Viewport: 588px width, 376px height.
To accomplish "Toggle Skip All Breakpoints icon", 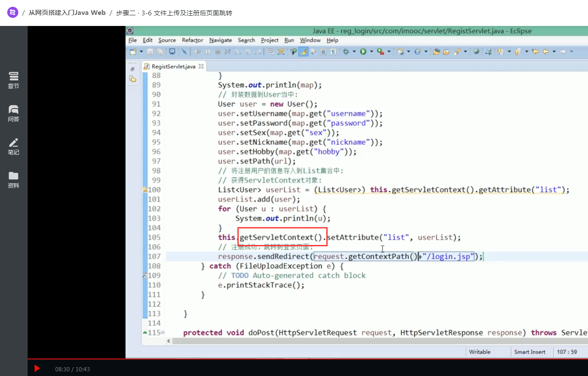I will [184, 51].
